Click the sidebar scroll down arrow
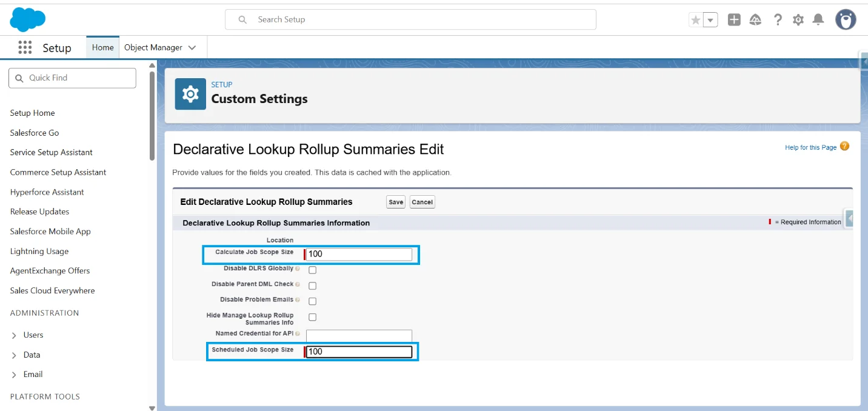 click(152, 408)
